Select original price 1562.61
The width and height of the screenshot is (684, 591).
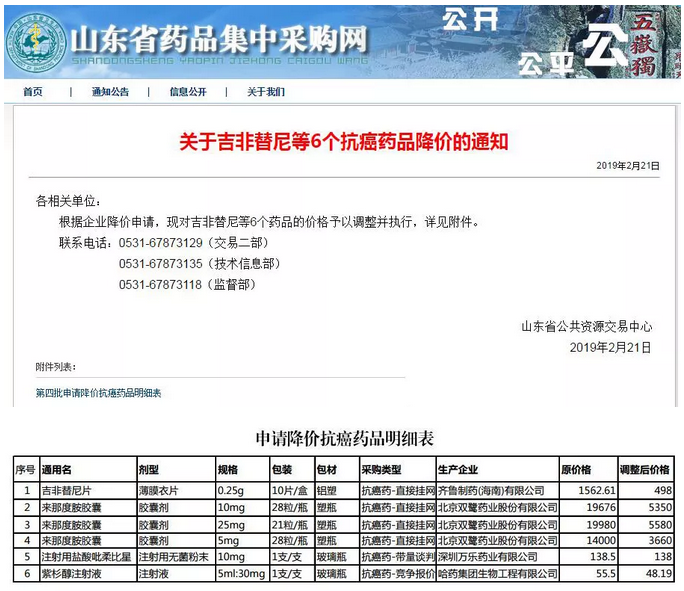[x=588, y=491]
